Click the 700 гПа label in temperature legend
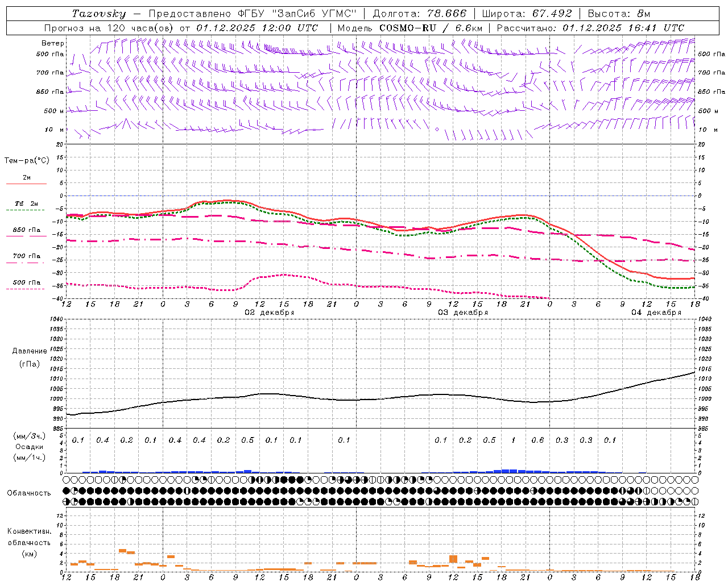 click(x=27, y=256)
